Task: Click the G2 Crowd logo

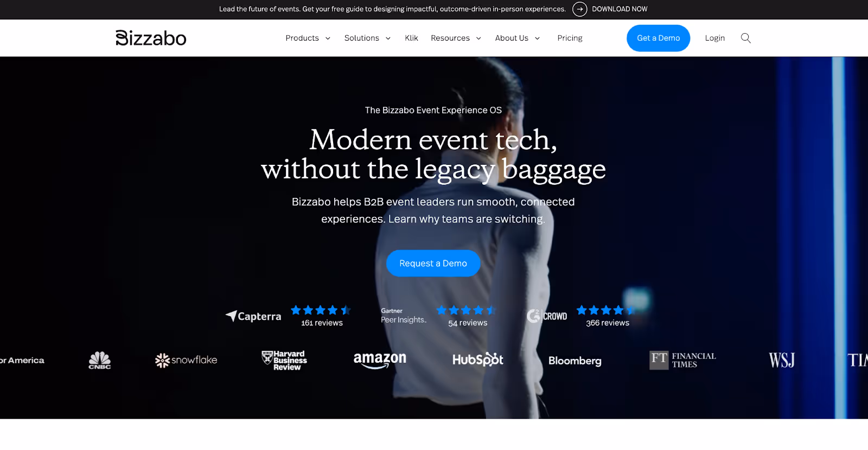Action: (547, 316)
